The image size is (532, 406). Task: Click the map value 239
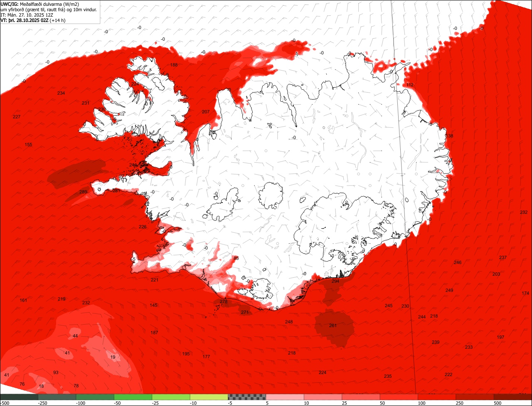[x=436, y=342]
